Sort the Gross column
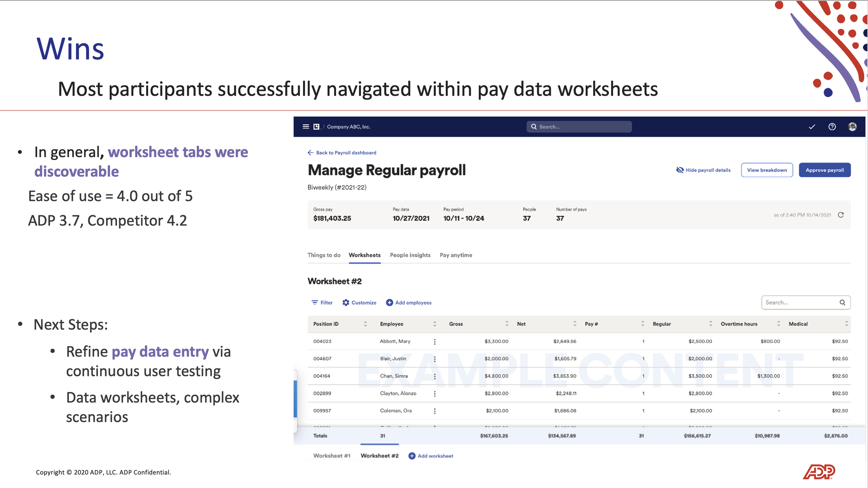The image size is (868, 488). pos(507,324)
